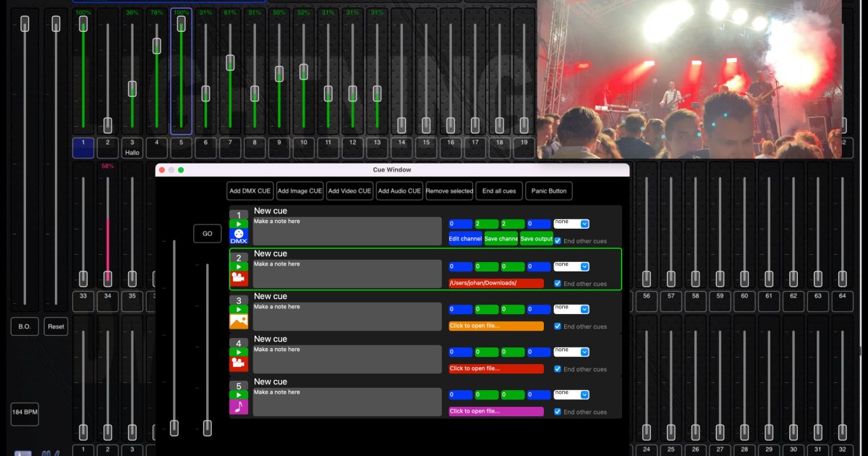Click the red video camera icon on cue 2
The image size is (868, 456).
[239, 279]
